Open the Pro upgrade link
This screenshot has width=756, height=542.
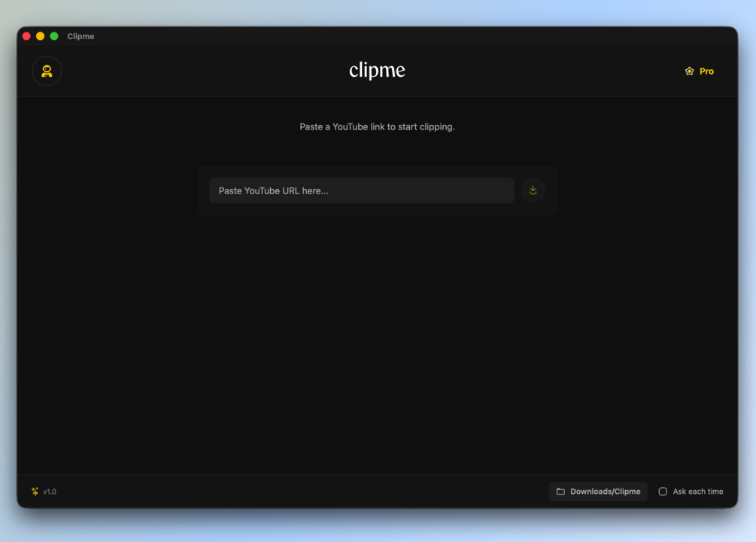click(x=700, y=71)
